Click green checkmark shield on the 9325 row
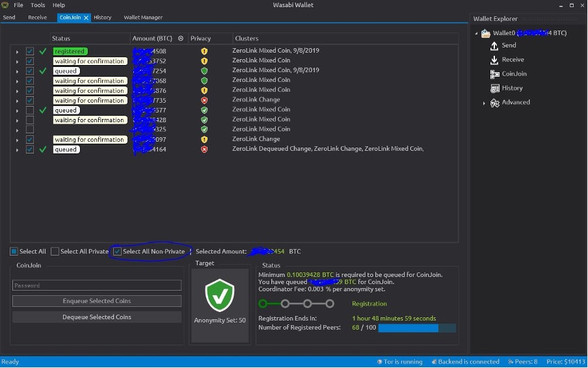 coord(204,129)
